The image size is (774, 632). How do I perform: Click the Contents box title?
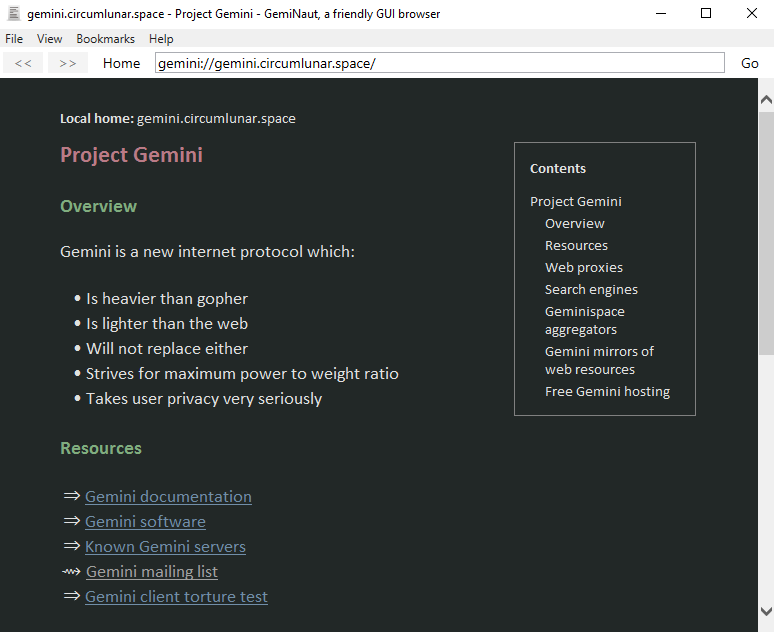click(x=558, y=168)
